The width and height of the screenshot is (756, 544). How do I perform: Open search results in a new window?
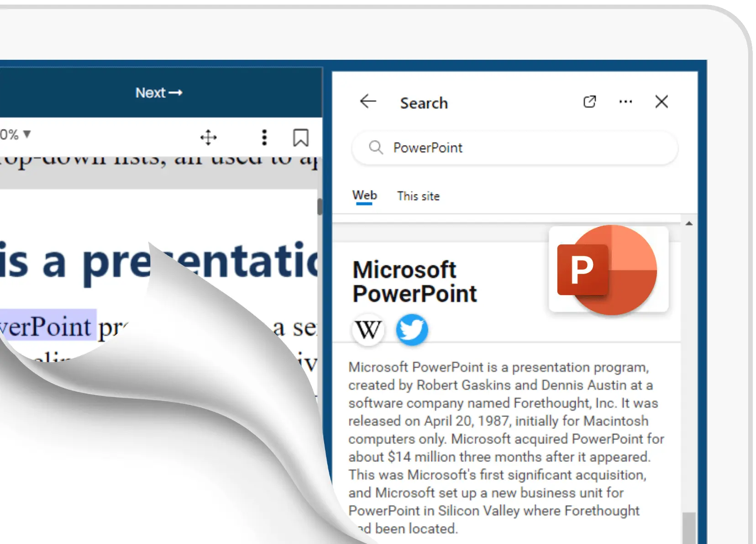point(589,101)
